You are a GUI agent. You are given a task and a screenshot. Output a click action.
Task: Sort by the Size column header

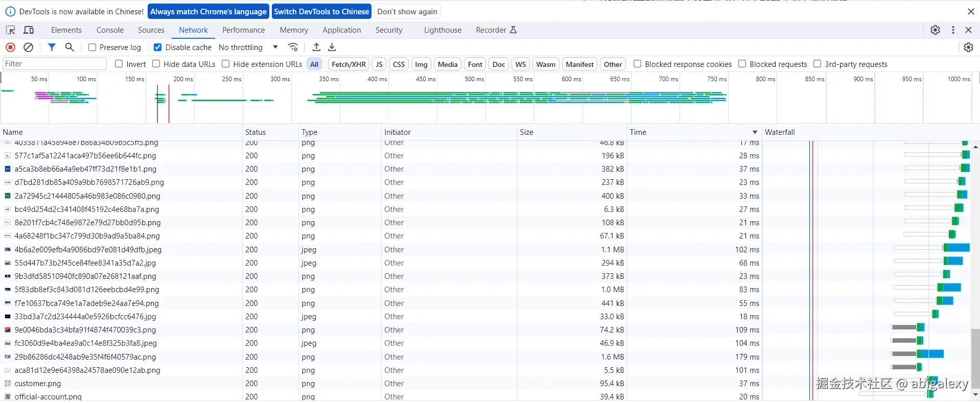coord(572,132)
